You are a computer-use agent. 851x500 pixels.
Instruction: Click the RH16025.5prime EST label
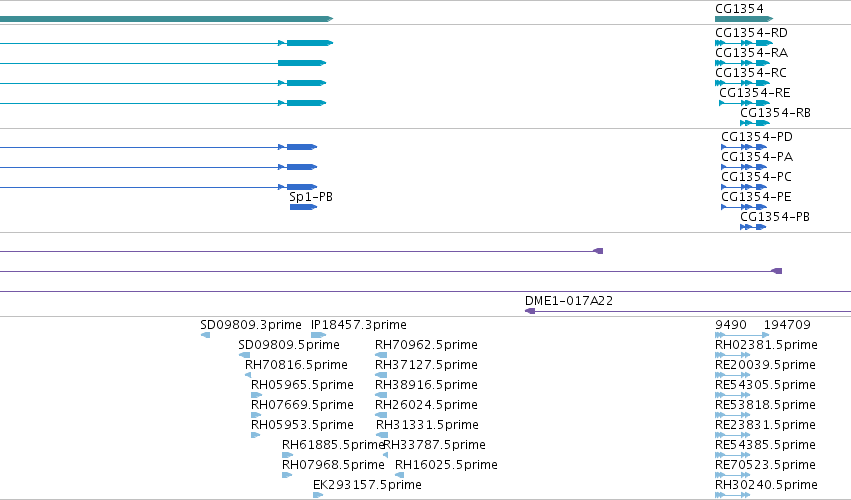click(446, 465)
